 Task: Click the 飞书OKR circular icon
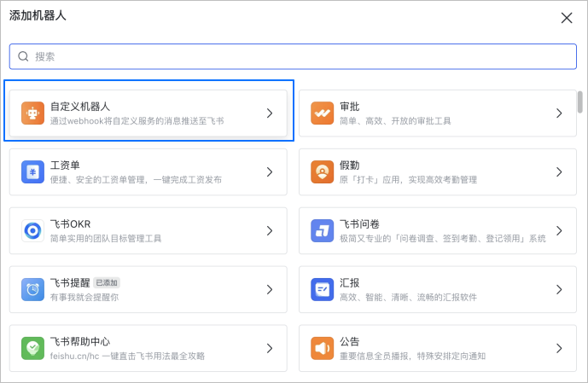(32, 231)
